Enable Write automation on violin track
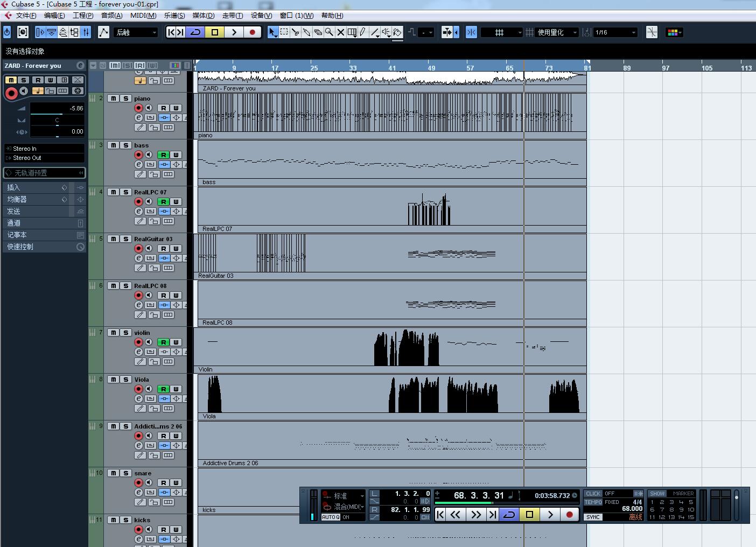The image size is (756, 547). (176, 342)
